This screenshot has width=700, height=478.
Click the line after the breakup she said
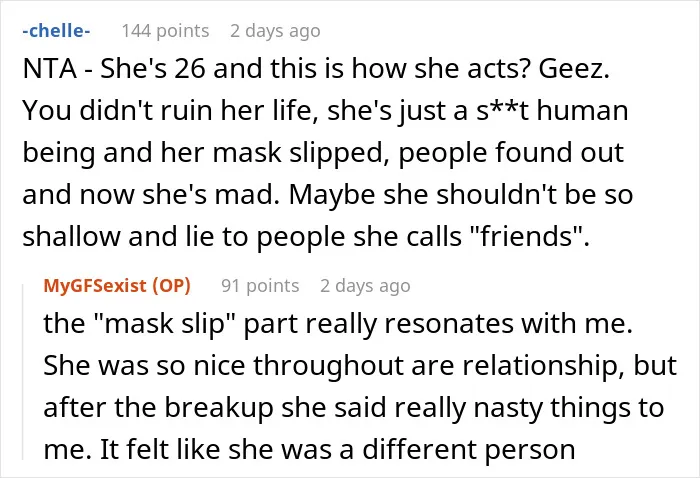click(354, 408)
